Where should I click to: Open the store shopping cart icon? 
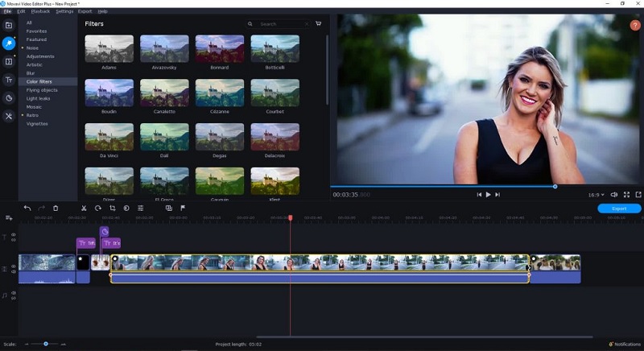click(318, 24)
